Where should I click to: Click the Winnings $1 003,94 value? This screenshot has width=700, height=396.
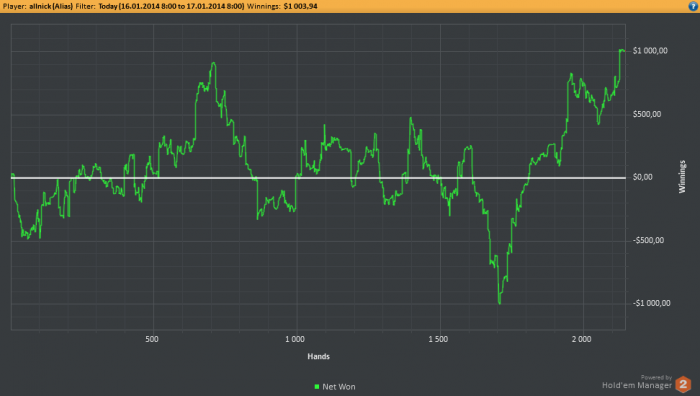tap(300, 6)
